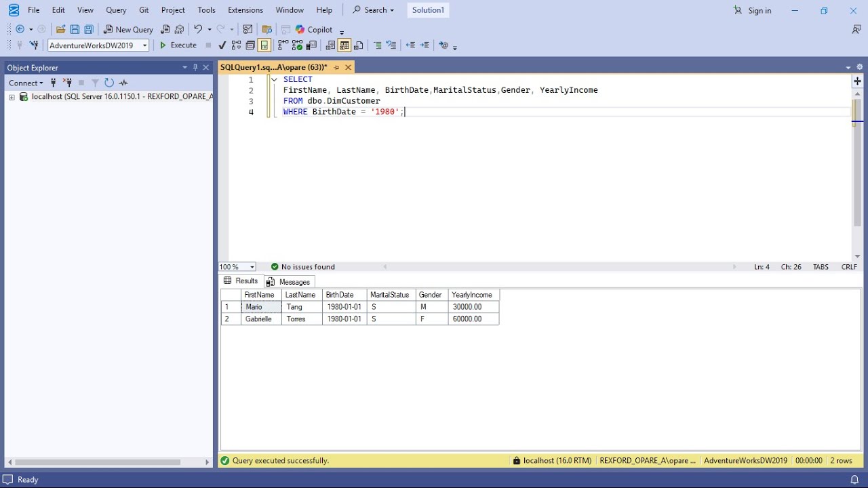Click the Open File folder icon
This screenshot has width=868, height=488.
coord(60,29)
